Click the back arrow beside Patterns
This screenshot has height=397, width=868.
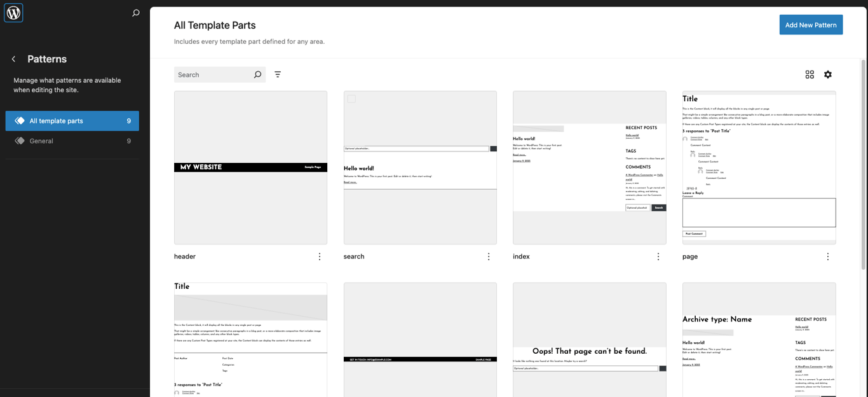[x=13, y=59]
